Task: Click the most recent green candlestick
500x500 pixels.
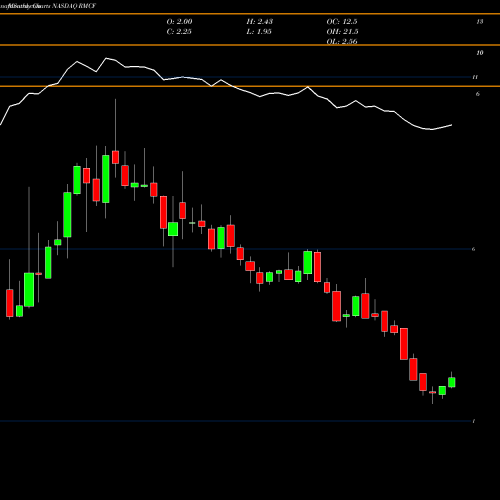Action: pyautogui.click(x=452, y=382)
